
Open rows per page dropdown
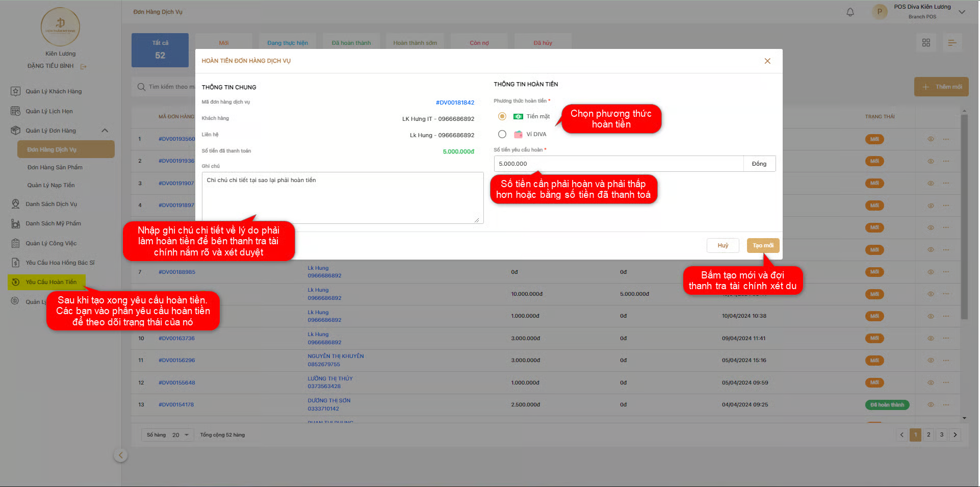pyautogui.click(x=180, y=435)
